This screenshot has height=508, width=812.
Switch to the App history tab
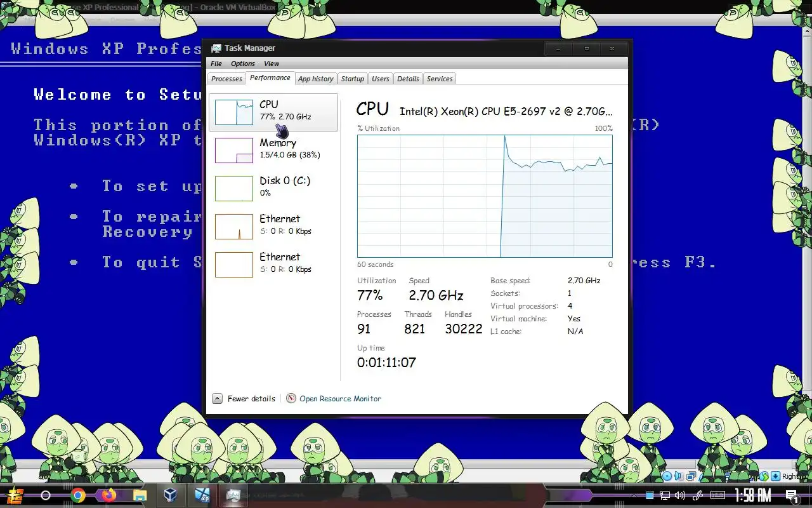point(316,79)
